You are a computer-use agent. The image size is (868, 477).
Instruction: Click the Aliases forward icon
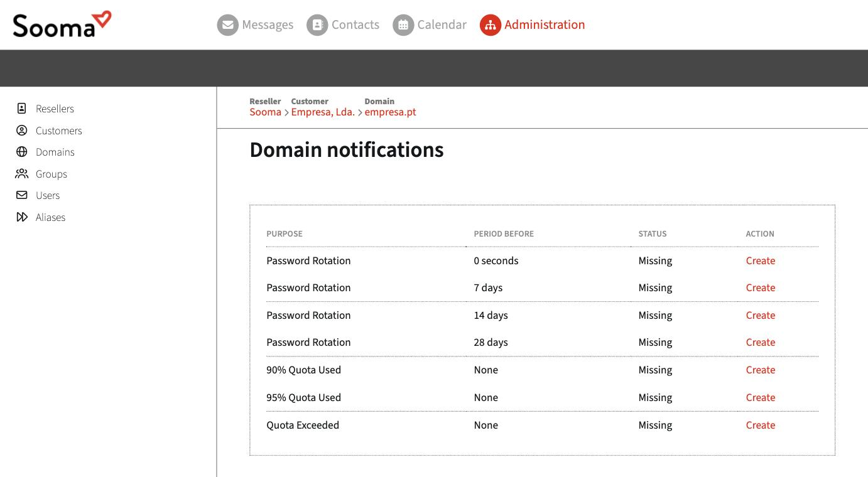pyautogui.click(x=22, y=217)
